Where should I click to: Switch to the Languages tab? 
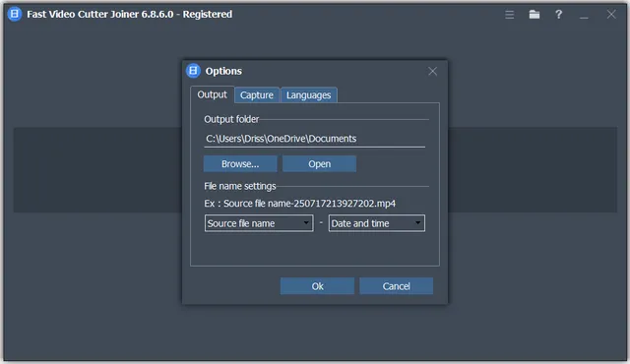(x=308, y=95)
